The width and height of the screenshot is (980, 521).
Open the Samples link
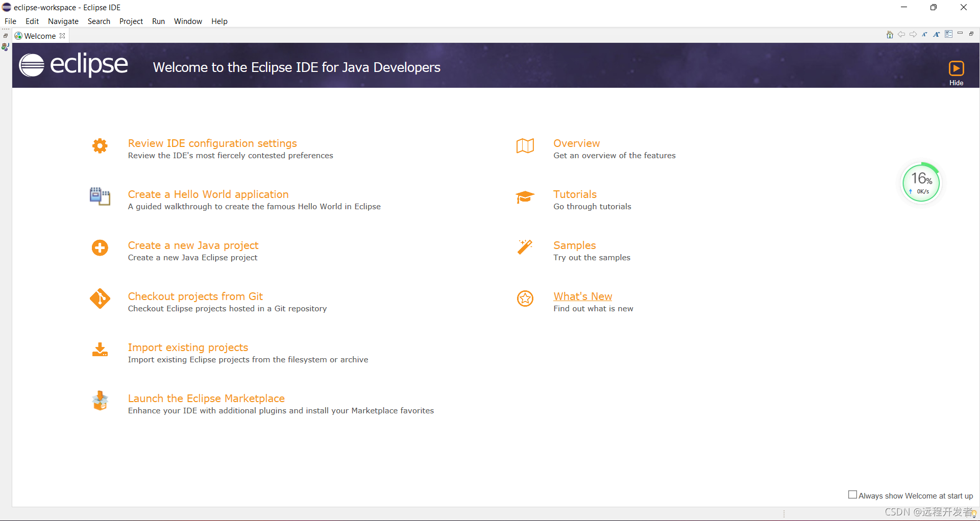tap(575, 245)
